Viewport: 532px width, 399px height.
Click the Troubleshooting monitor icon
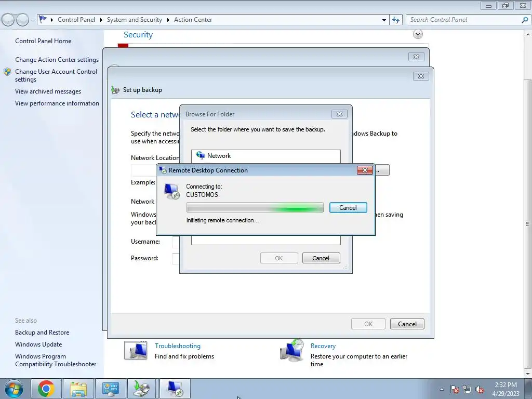tap(136, 350)
